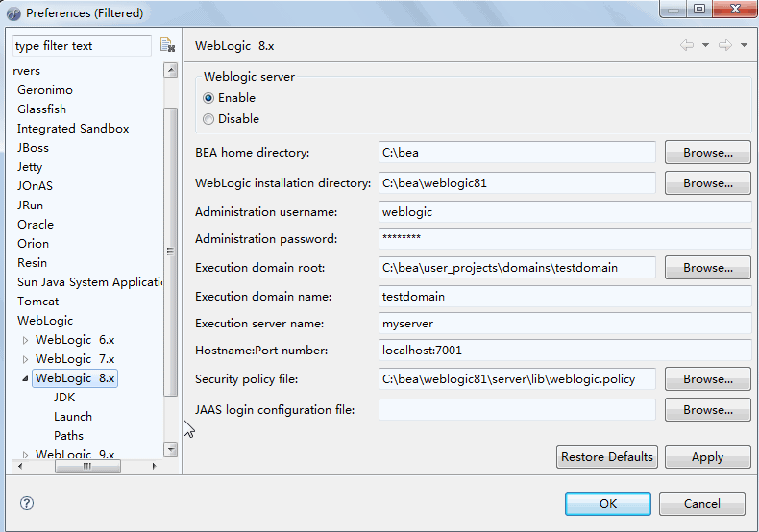Click the Administration username field

(x=565, y=212)
